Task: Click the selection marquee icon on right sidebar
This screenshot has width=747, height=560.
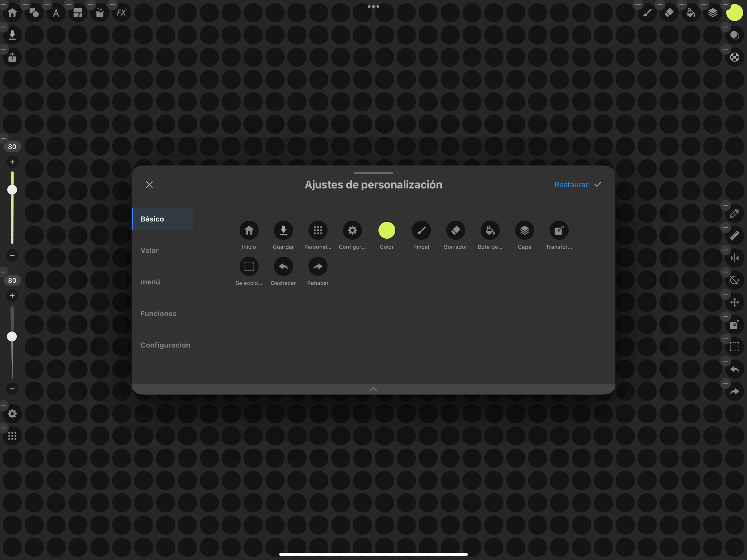Action: pos(734,347)
